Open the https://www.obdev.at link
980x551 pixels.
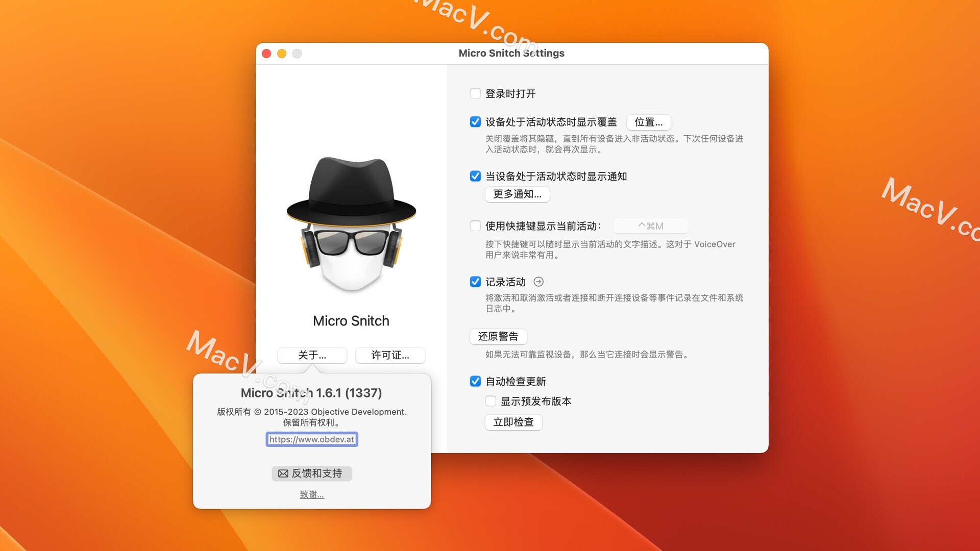point(312,439)
